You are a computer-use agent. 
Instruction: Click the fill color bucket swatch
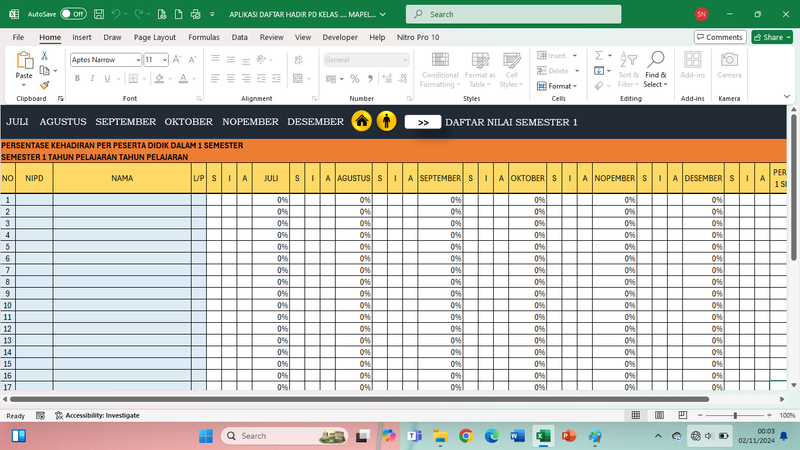(x=159, y=79)
